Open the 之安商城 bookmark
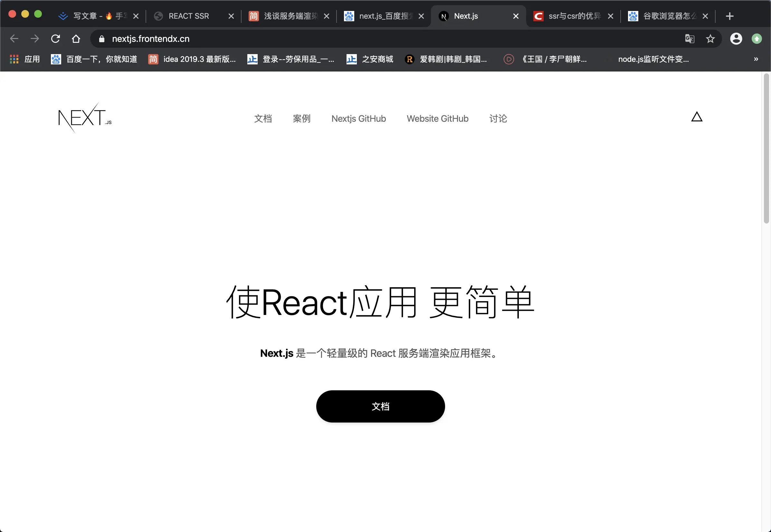Screen dimensions: 771x532 click(370, 59)
